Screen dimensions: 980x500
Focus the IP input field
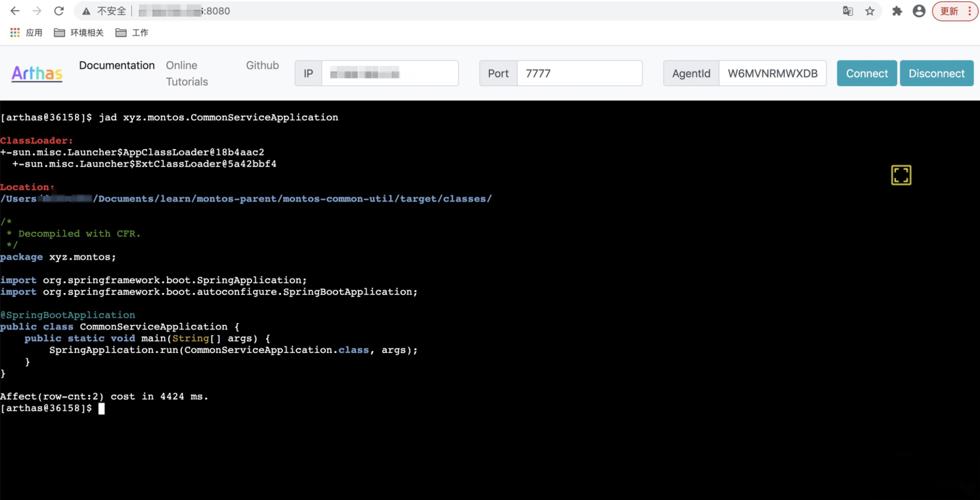[390, 73]
